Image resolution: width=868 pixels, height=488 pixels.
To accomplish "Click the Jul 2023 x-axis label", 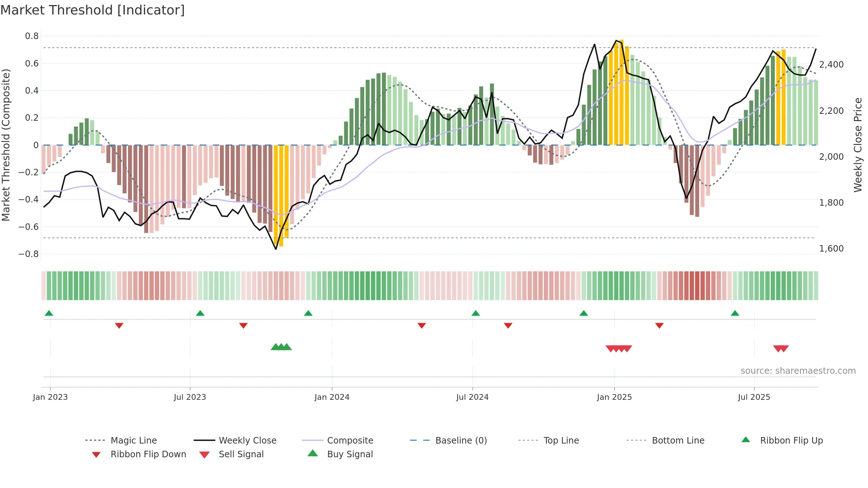I will [x=190, y=397].
